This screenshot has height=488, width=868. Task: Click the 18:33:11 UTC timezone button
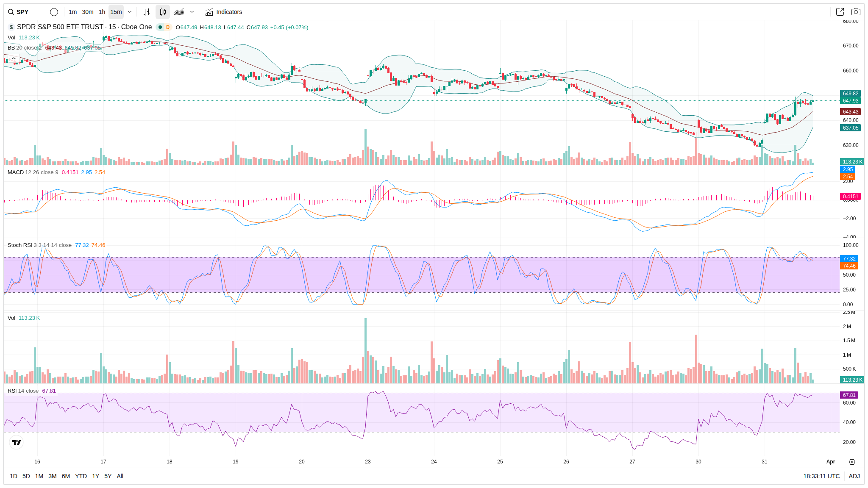(821, 476)
